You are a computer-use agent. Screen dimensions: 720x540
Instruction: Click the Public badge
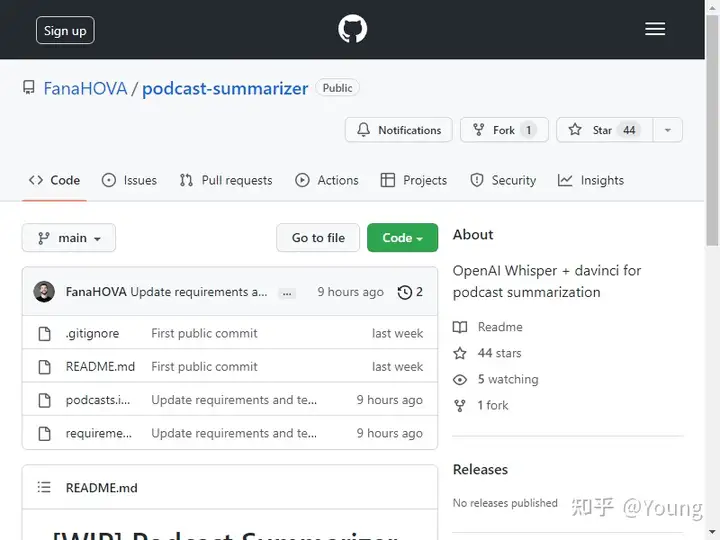click(338, 88)
